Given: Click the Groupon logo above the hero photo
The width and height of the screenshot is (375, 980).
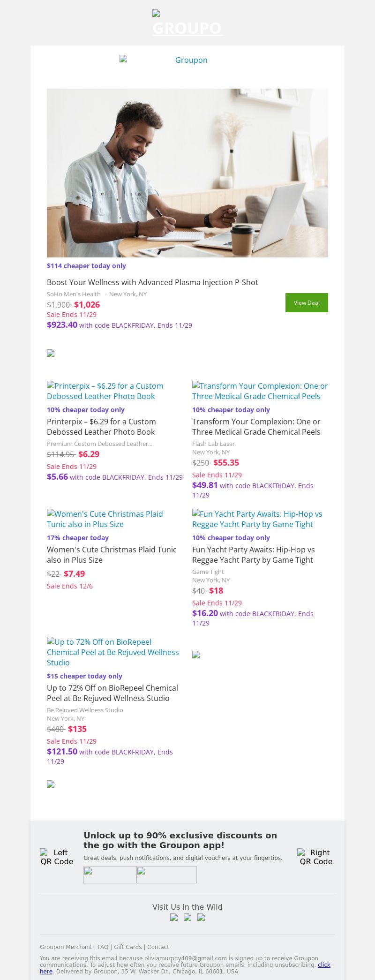Looking at the screenshot, I should (x=187, y=60).
